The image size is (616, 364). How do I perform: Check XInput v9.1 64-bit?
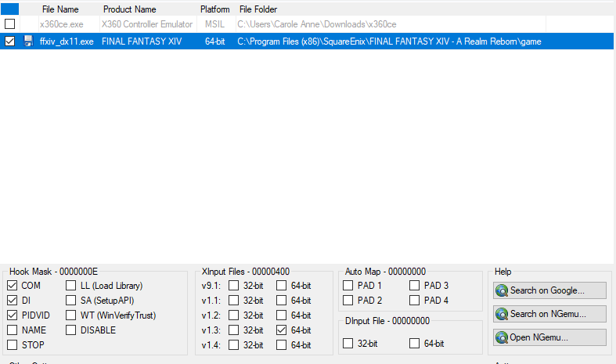click(281, 286)
